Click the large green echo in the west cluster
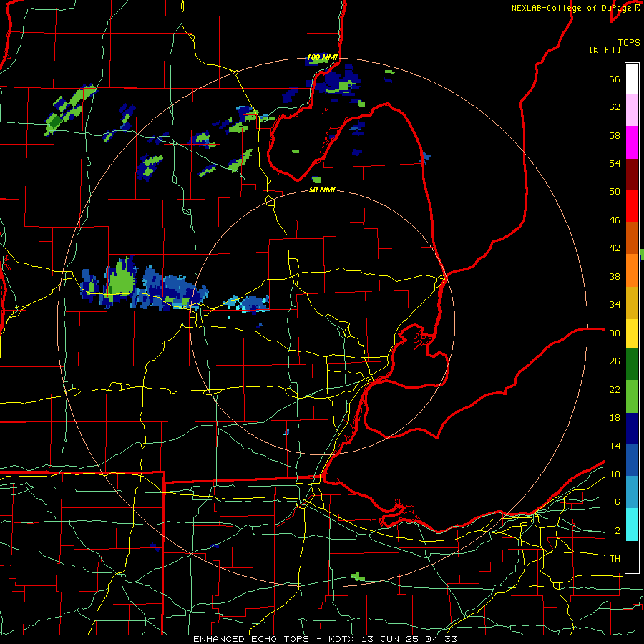 tap(121, 279)
